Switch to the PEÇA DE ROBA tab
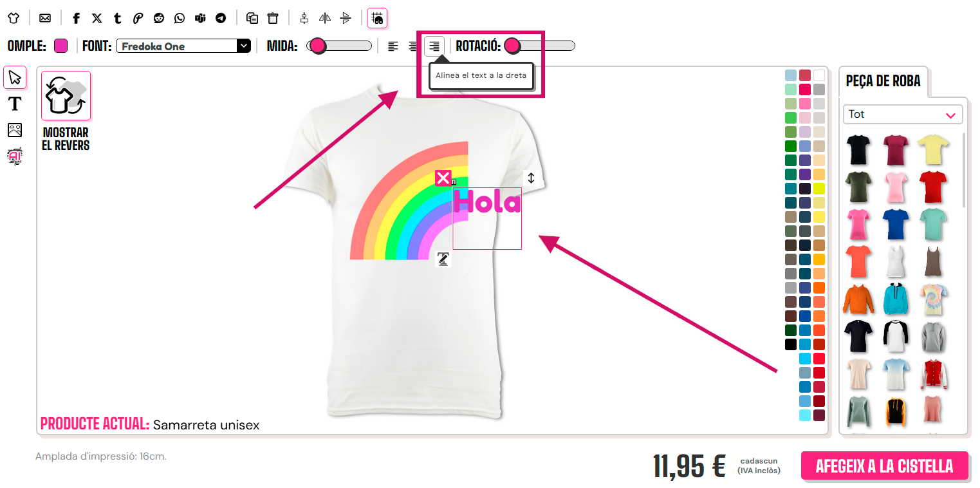The width and height of the screenshot is (980, 488). pos(883,81)
